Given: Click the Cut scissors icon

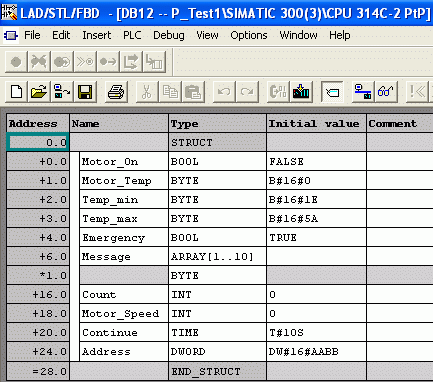Looking at the screenshot, I should 146,91.
